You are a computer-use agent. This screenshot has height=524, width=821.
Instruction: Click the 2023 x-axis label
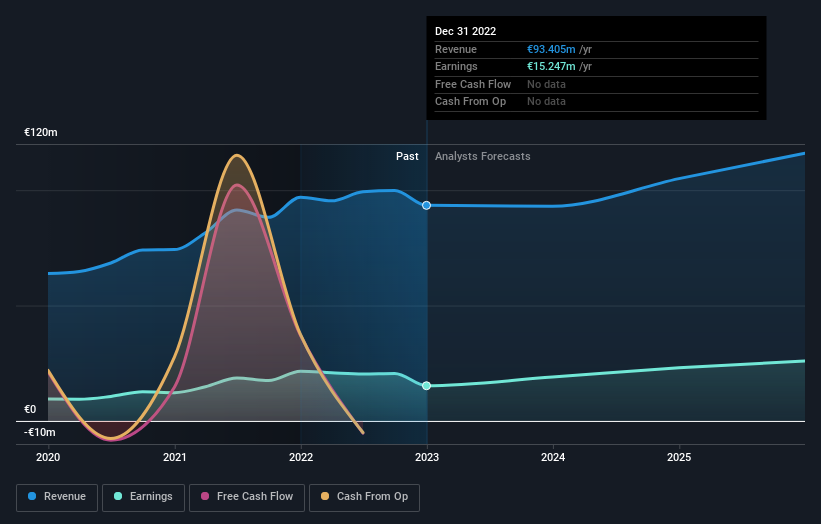(427, 457)
